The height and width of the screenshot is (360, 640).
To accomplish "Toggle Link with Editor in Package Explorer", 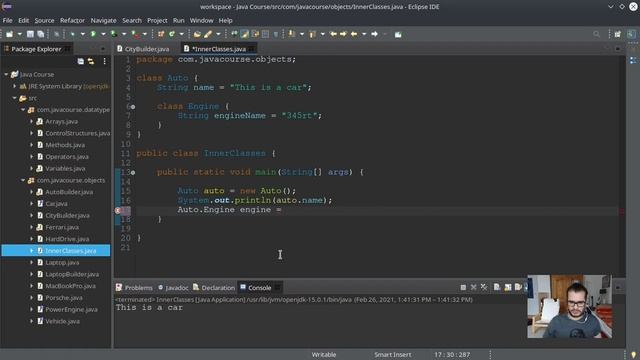I will (91, 61).
